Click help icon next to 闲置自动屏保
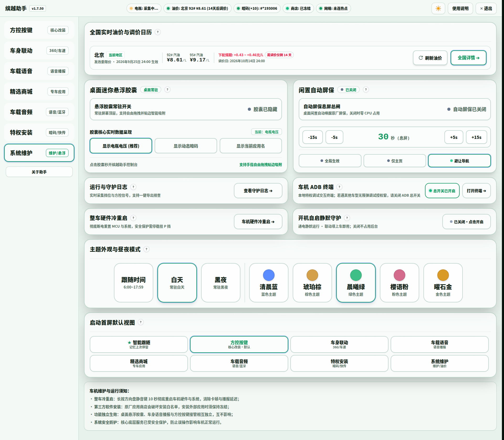Screen dimensions: 504x440 point(366,90)
